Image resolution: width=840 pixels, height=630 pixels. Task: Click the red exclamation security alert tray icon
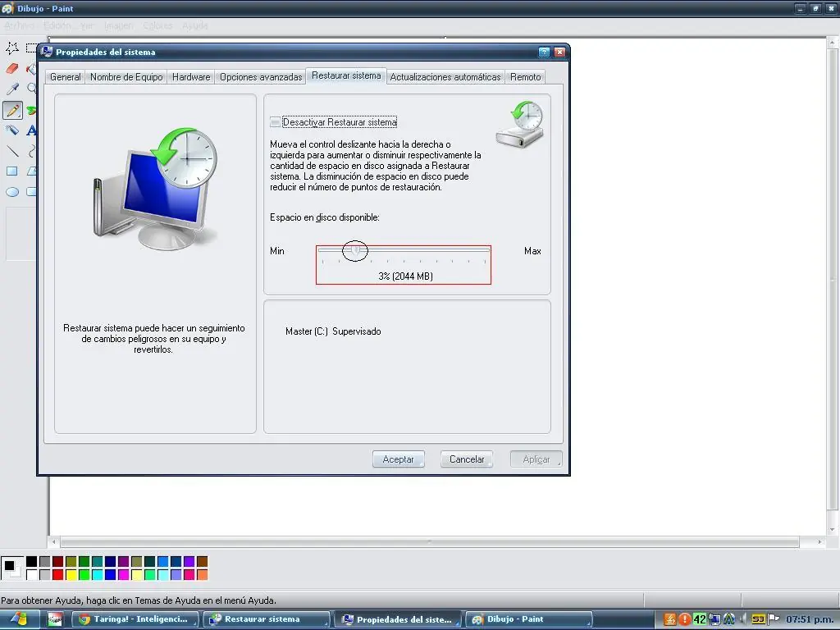coord(684,619)
